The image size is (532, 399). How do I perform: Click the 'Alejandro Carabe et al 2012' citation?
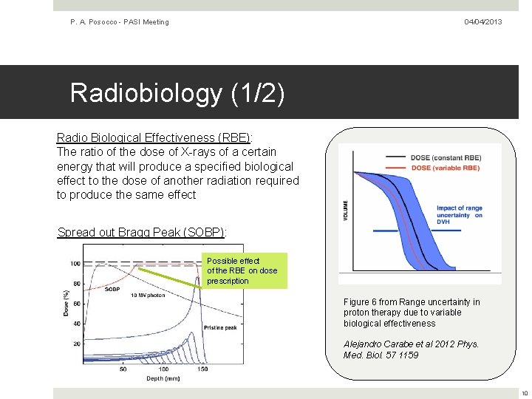tap(411, 349)
